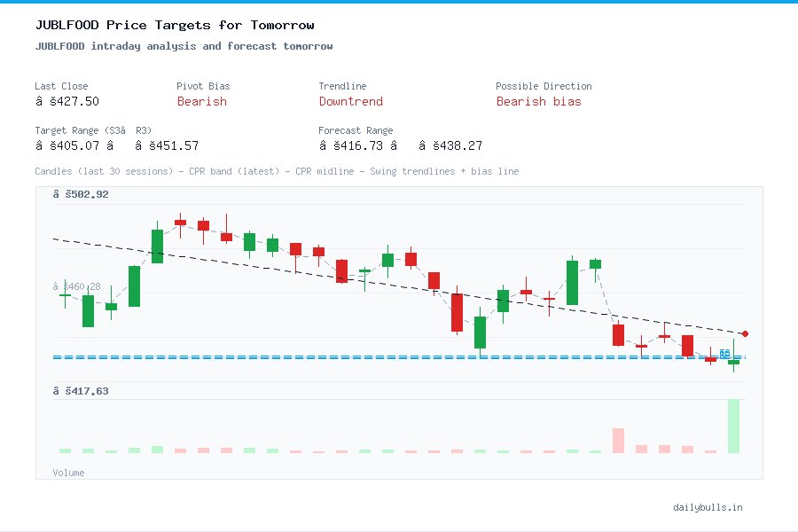Click the 502.92 upper price axis label

pyautogui.click(x=81, y=194)
